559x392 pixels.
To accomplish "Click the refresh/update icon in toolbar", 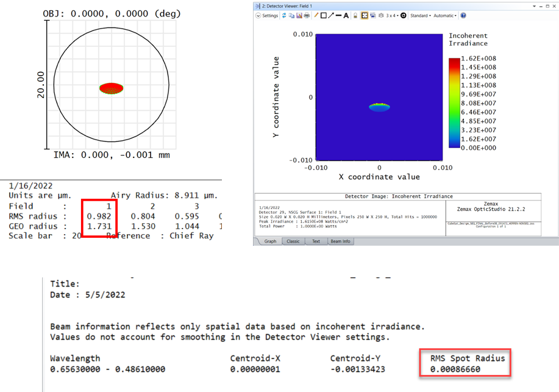I will coord(284,16).
